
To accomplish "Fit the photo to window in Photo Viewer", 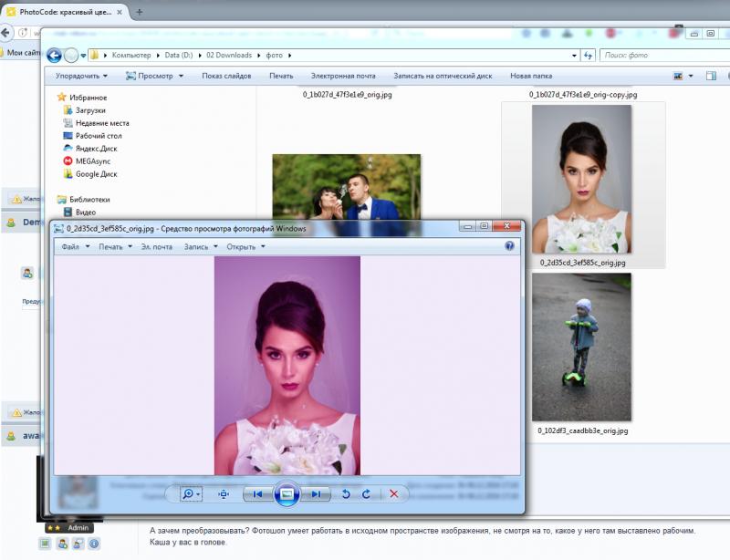I will click(x=224, y=494).
